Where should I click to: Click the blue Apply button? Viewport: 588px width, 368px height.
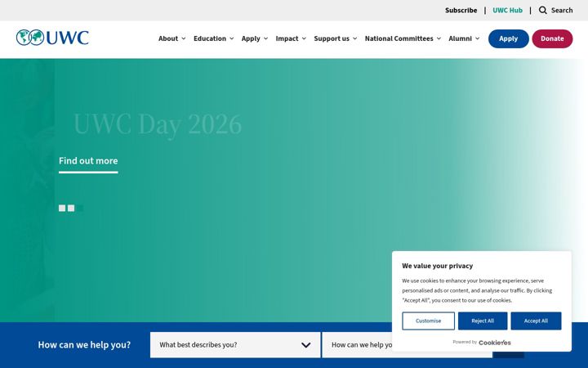(509, 38)
